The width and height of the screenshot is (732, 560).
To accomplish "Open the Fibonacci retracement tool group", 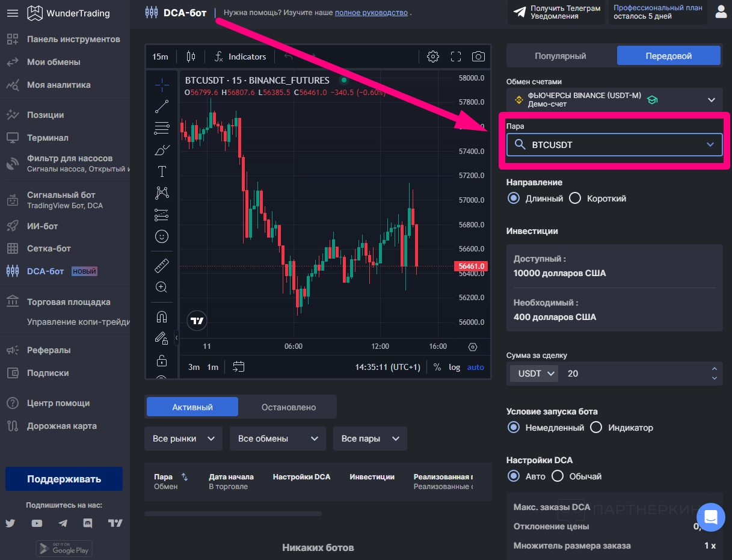I will (x=162, y=128).
